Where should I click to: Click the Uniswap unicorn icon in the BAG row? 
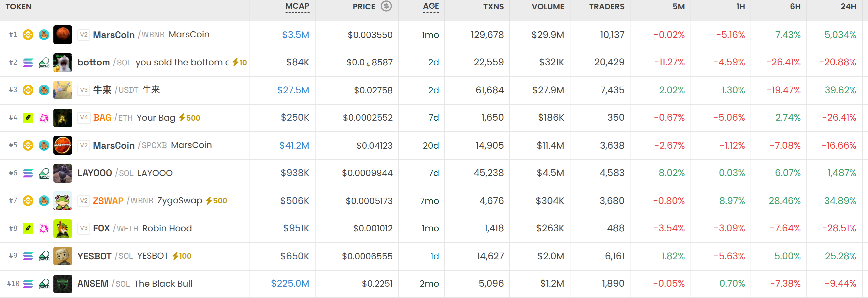[x=44, y=118]
